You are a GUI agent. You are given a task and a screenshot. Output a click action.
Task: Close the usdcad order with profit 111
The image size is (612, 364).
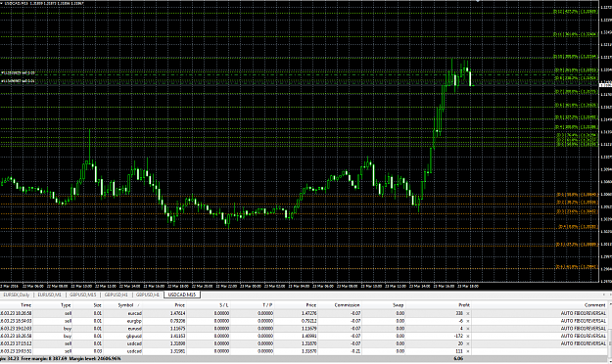coord(468,351)
